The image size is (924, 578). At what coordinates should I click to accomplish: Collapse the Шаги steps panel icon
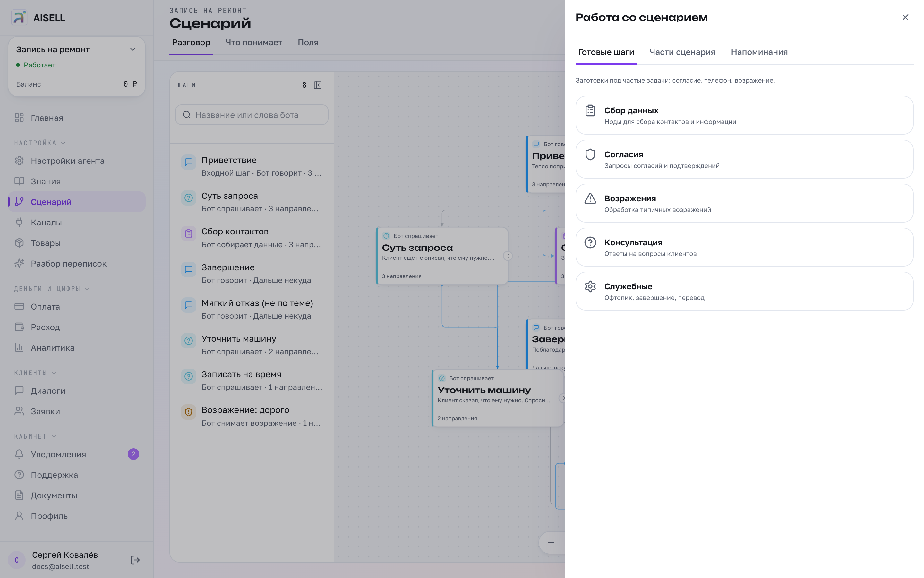[318, 85]
